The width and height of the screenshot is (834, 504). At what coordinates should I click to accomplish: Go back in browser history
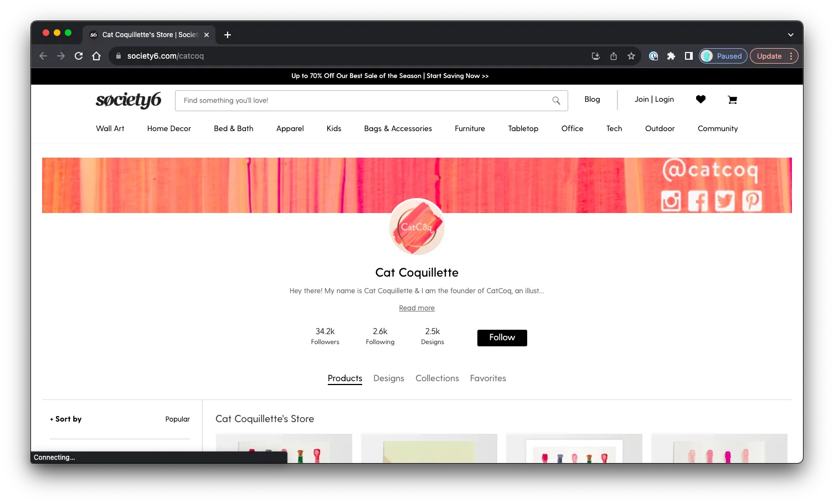coord(43,56)
